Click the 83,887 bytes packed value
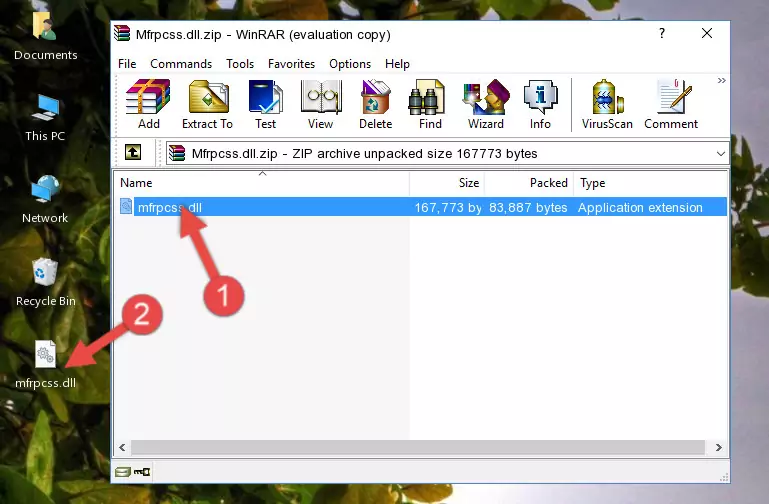 click(x=528, y=207)
